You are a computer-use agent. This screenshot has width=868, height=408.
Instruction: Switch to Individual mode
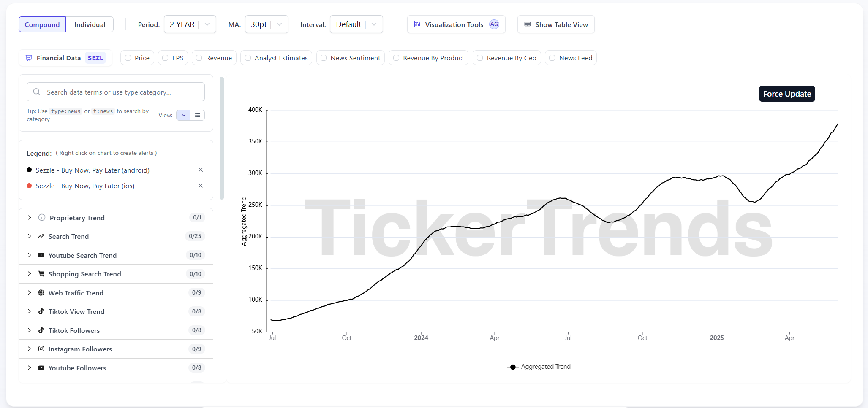90,24
